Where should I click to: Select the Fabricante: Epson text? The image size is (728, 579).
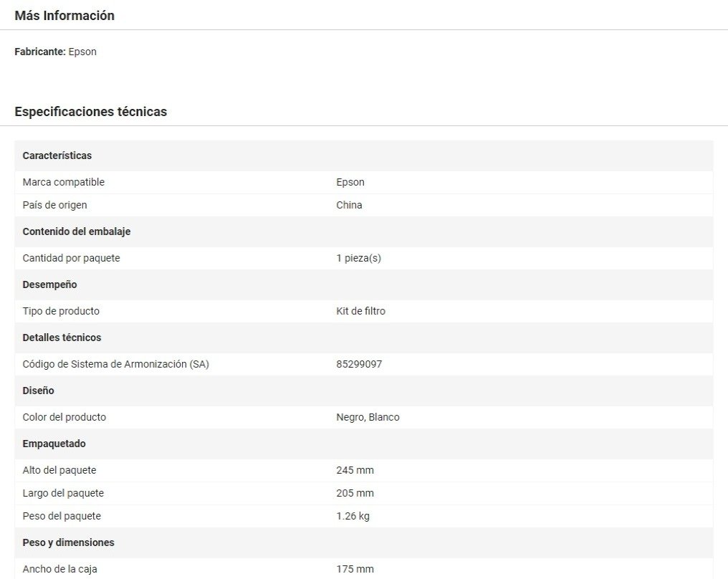(x=56, y=52)
